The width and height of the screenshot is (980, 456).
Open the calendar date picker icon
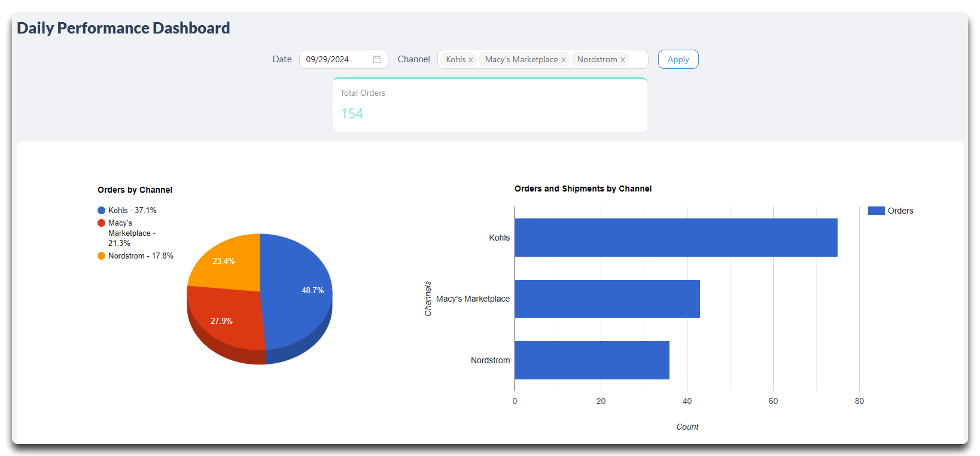pyautogui.click(x=377, y=59)
